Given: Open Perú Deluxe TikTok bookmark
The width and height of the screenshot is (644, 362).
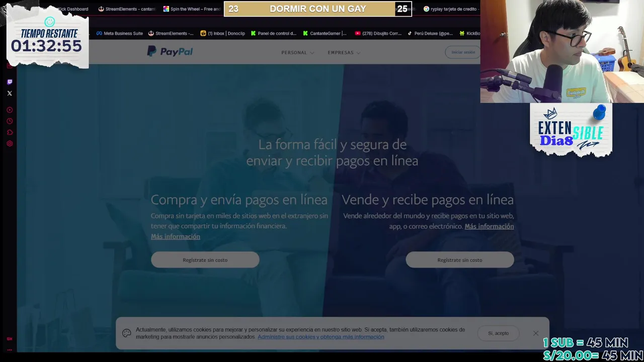Looking at the screenshot, I should pos(430,33).
